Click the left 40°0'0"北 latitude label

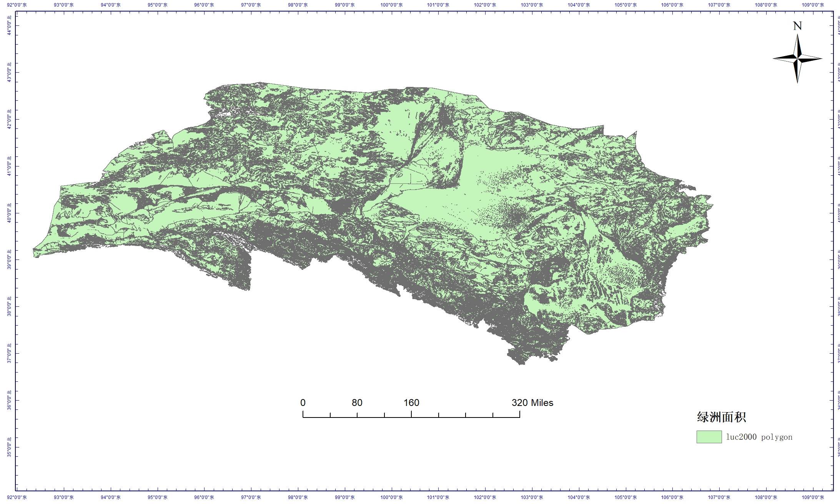coord(9,213)
